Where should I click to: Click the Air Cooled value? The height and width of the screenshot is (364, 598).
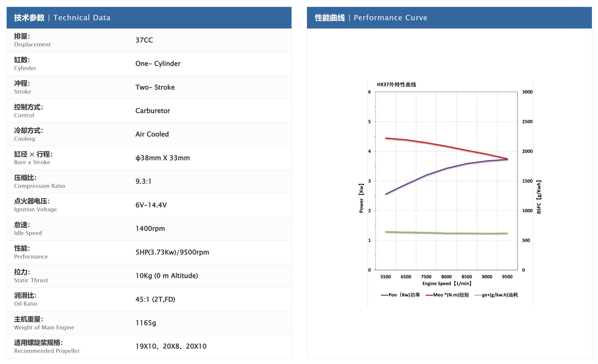pyautogui.click(x=152, y=134)
